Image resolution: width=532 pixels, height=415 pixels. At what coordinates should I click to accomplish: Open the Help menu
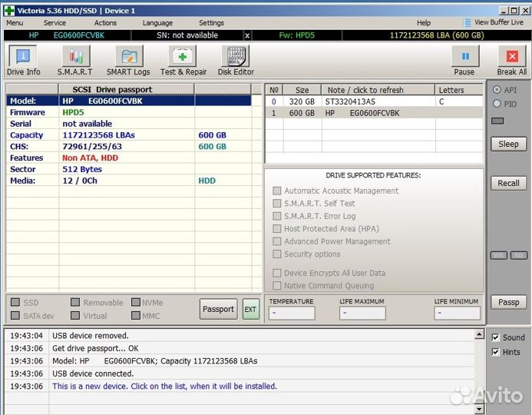(x=424, y=23)
